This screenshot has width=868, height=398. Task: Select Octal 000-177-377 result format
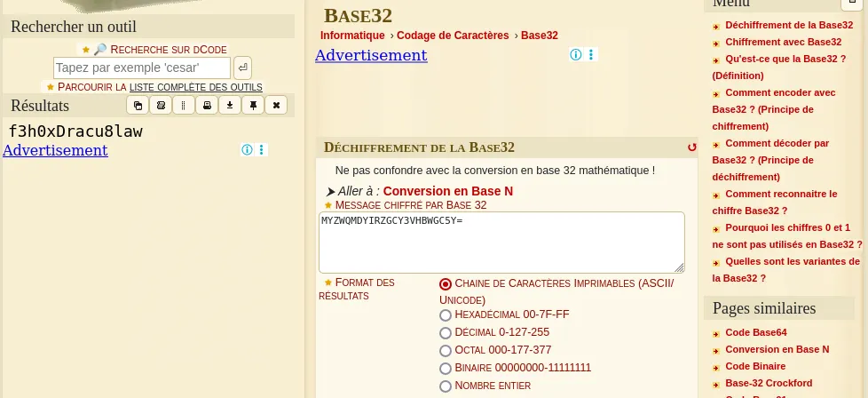coord(445,350)
